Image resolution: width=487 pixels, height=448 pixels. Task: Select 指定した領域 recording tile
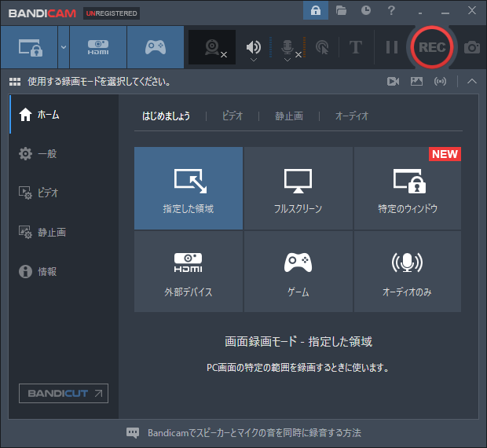click(189, 189)
